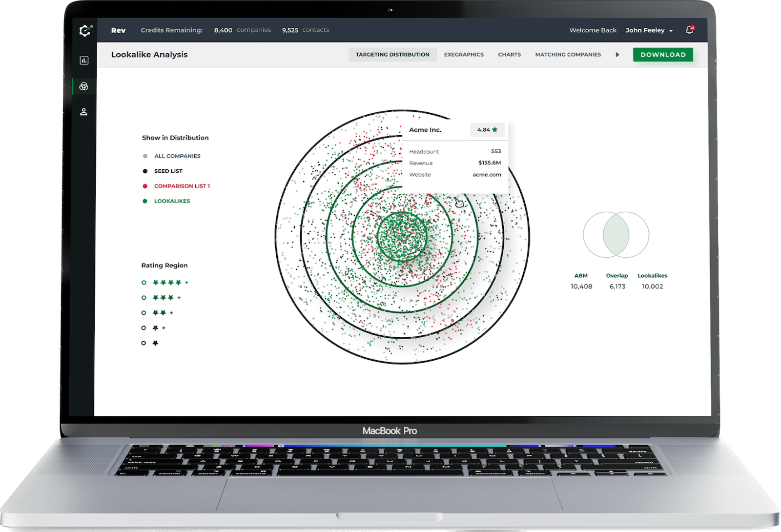Open the user profile sidebar icon
The image size is (781, 532).
(84, 112)
